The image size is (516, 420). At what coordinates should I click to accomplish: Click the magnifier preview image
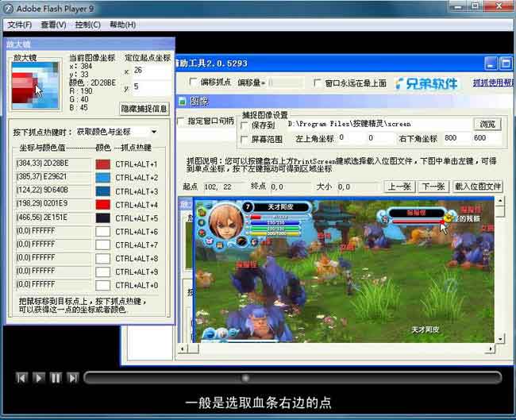[35, 85]
